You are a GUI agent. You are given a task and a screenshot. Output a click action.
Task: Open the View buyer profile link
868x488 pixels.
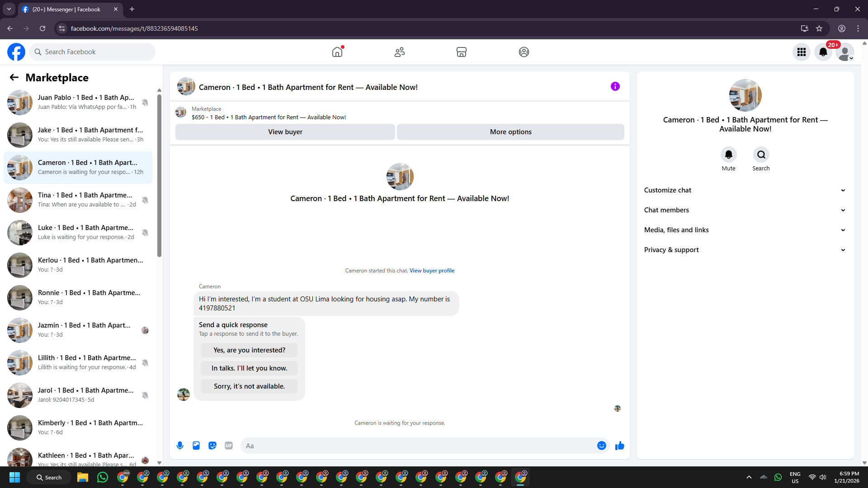(432, 271)
